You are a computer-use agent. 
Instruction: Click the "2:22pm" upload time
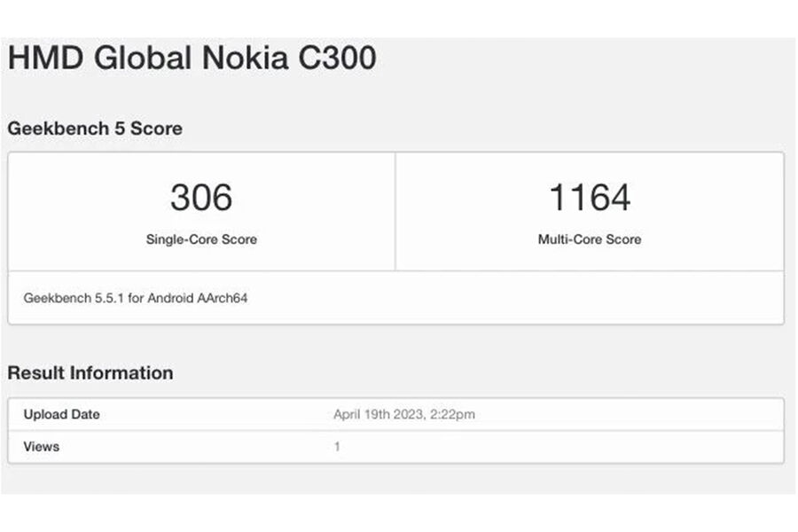click(x=454, y=414)
